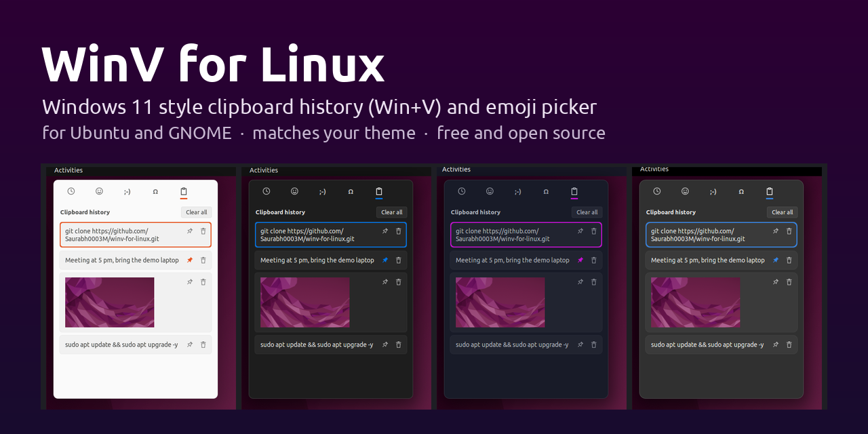Open the kaomoji ;-) tab in the purple-accent panel
Screen dimensions: 868x434
click(517, 193)
